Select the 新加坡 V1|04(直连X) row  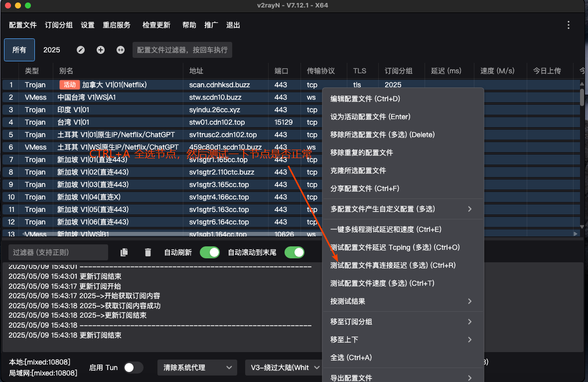(162, 197)
